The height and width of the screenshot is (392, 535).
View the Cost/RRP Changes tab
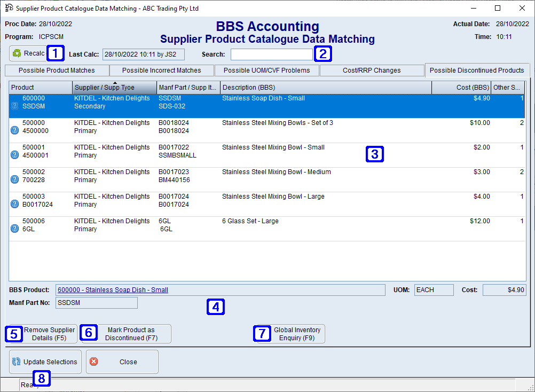[x=372, y=70]
